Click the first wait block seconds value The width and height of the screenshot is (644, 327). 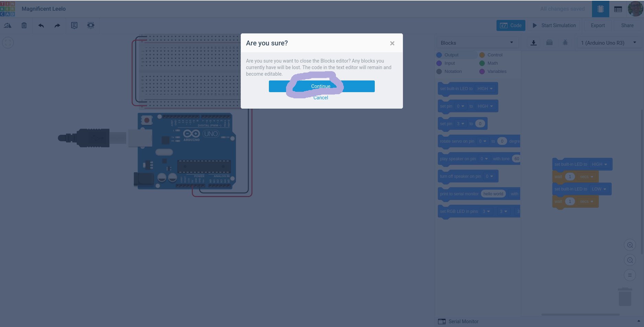[x=570, y=177]
